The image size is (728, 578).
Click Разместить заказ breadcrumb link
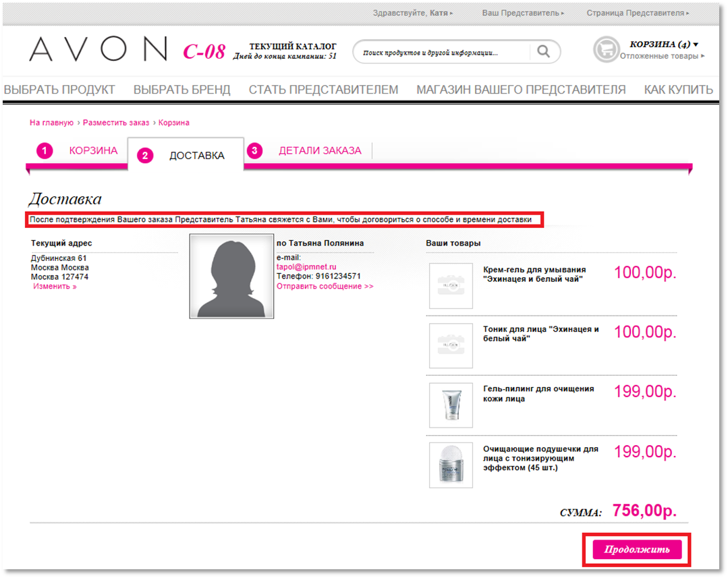click(116, 123)
